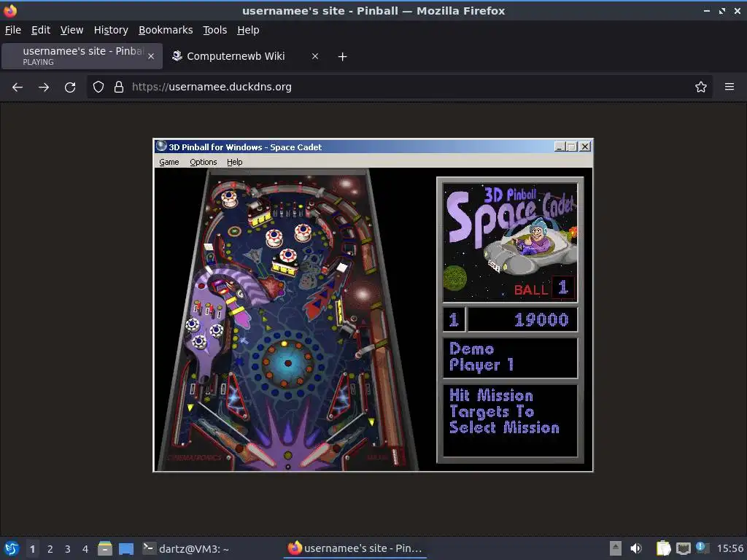747x560 pixels.
Task: Open the Firefox History menu
Action: tap(111, 30)
